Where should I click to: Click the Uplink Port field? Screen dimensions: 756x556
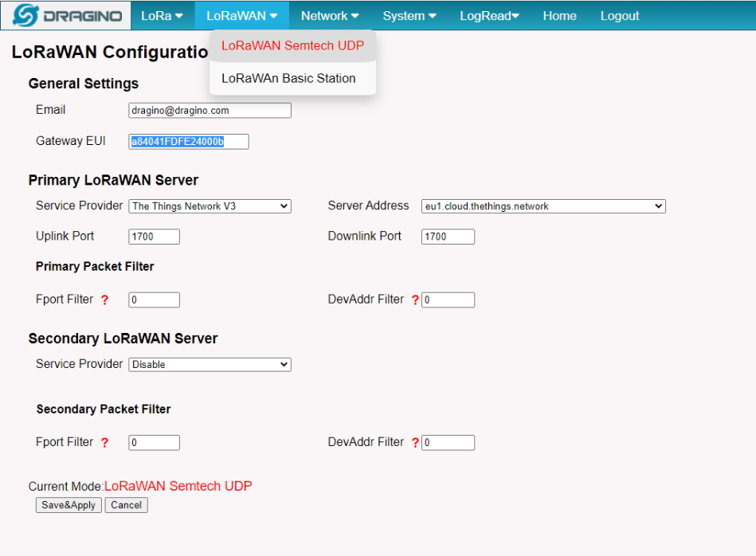[155, 237]
